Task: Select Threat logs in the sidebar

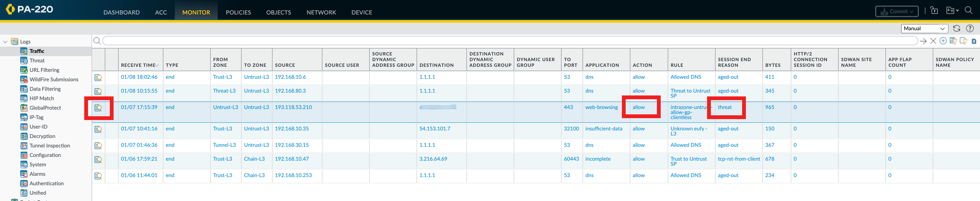Action: click(37, 60)
